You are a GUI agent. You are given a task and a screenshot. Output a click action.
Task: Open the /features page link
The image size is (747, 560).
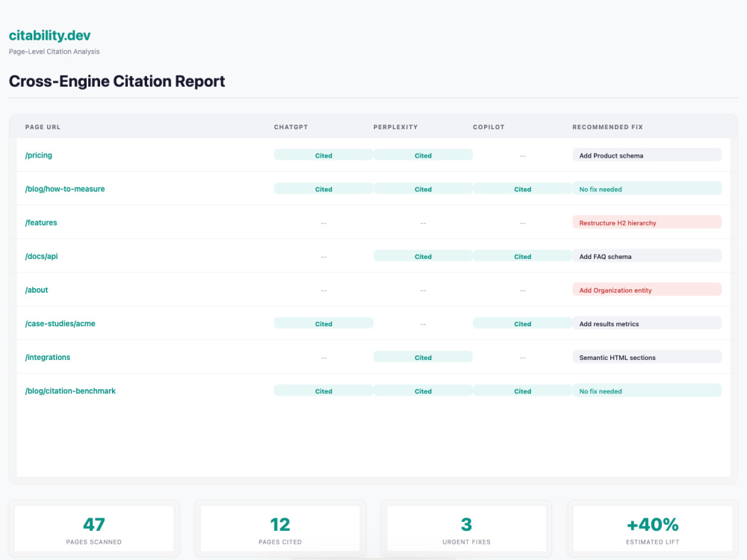[x=41, y=223]
